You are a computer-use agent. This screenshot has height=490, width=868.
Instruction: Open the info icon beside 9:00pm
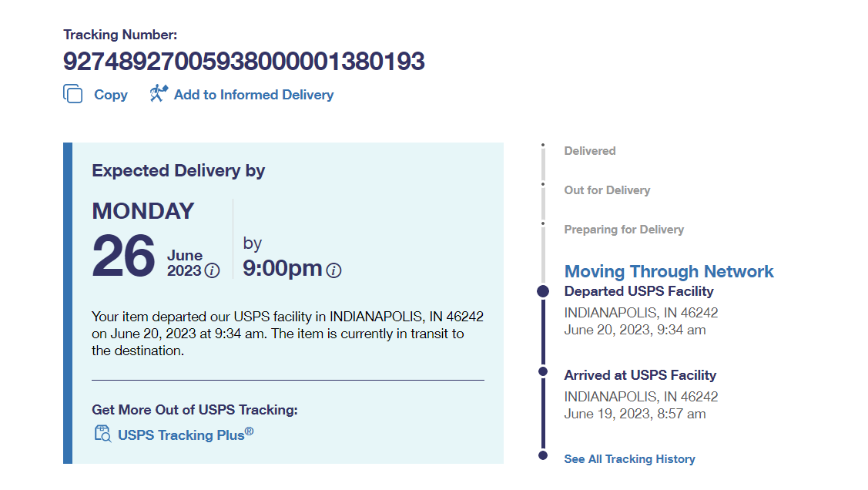point(333,270)
